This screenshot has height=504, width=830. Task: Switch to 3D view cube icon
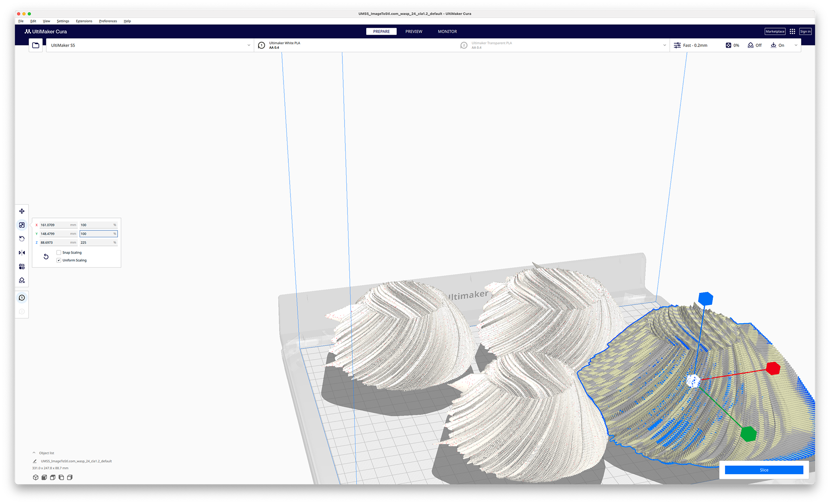point(35,478)
